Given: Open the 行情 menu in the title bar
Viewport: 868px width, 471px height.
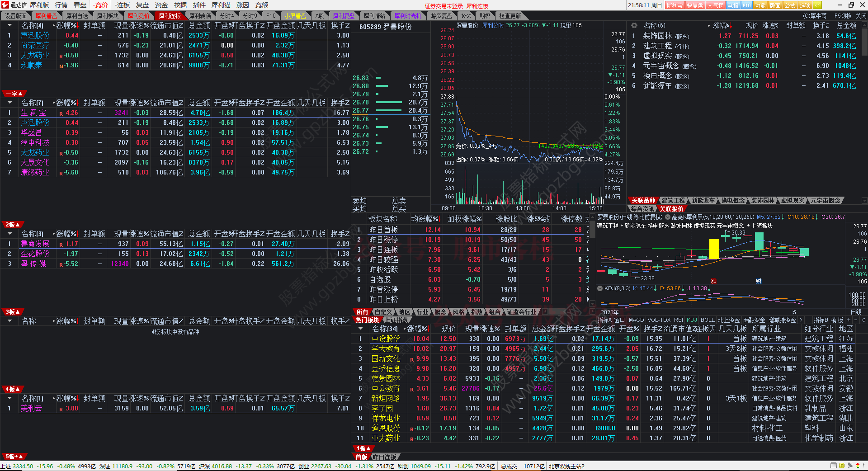Looking at the screenshot, I should click(x=61, y=5).
